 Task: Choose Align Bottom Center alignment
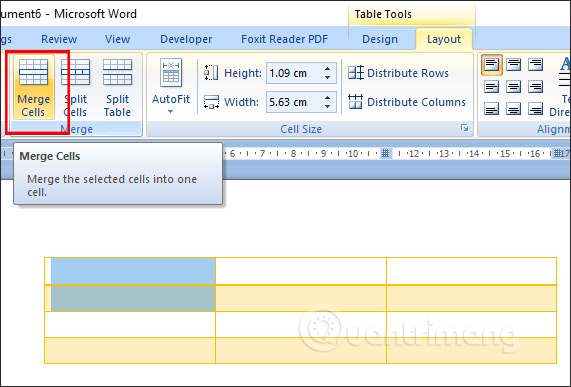pyautogui.click(x=513, y=108)
